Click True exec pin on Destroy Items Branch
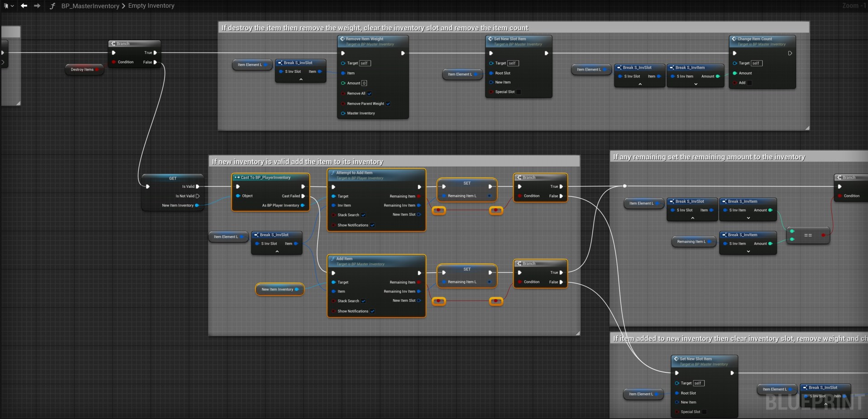This screenshot has width=868, height=419. point(155,53)
